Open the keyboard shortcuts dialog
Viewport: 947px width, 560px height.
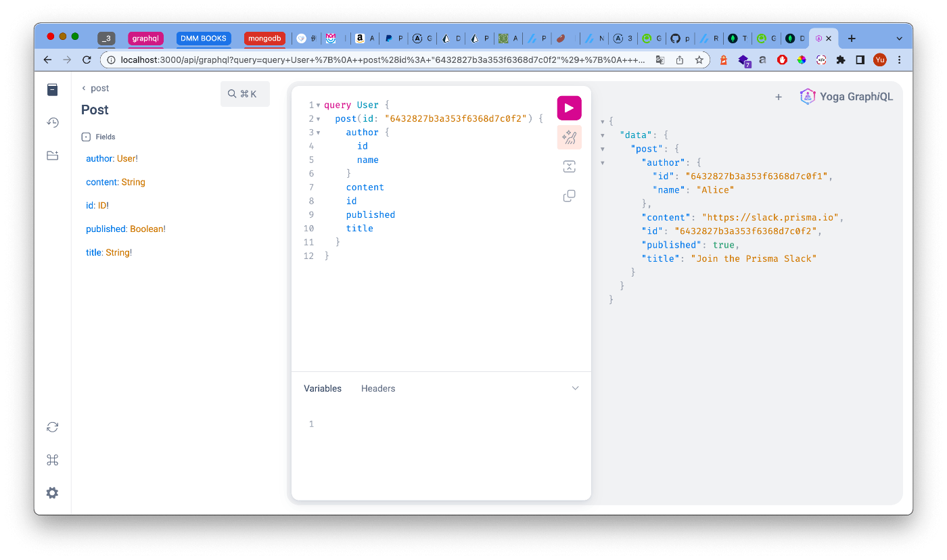[x=53, y=461]
